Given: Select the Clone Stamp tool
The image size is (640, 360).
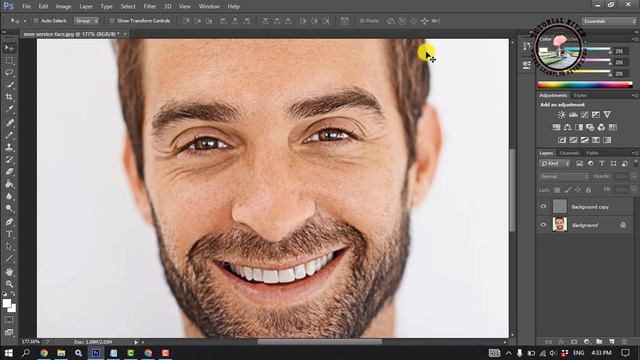Looking at the screenshot, I should coord(9,147).
